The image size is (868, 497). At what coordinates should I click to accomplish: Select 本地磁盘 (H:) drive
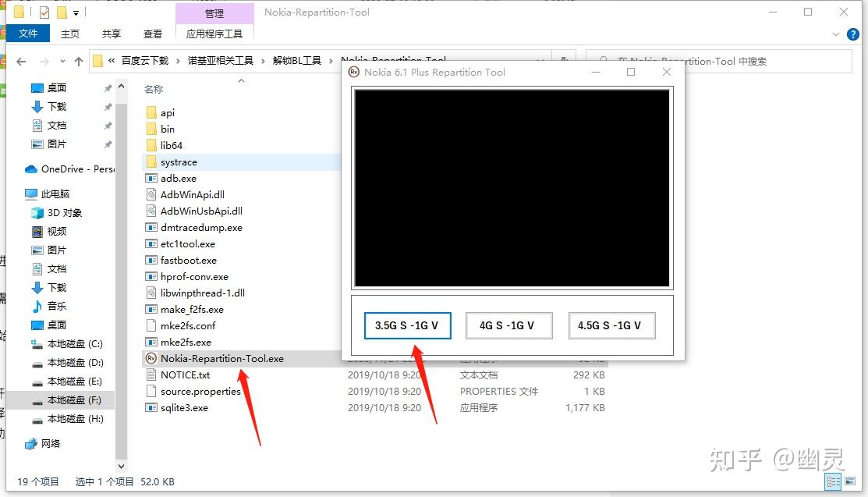point(67,419)
